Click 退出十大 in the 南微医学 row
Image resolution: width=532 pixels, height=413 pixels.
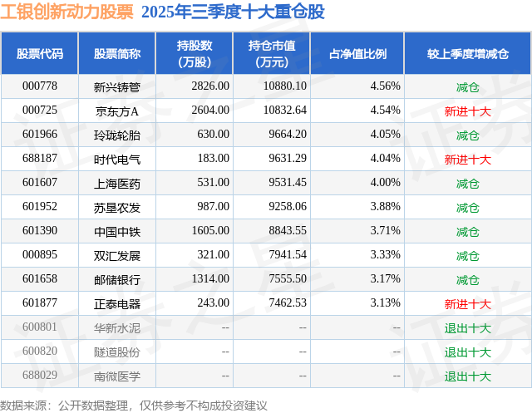click(468, 376)
